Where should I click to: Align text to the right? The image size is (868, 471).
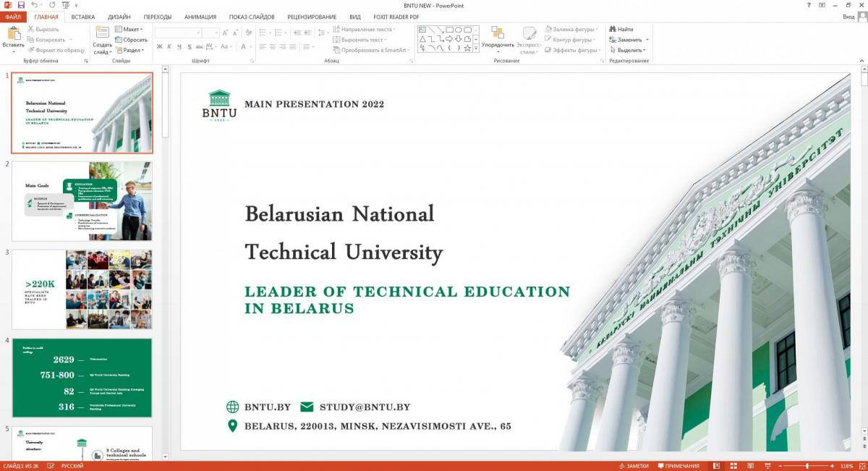283,46
